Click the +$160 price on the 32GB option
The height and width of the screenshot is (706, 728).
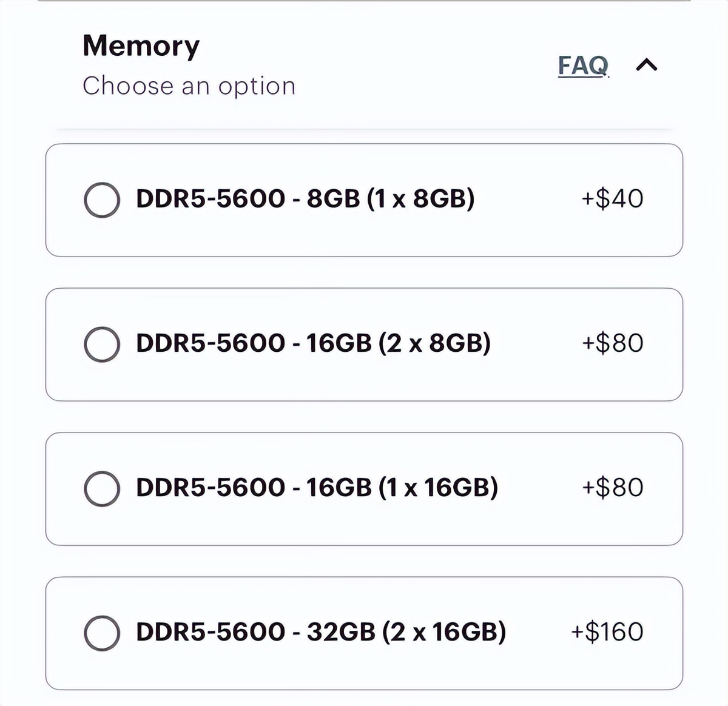[606, 630]
